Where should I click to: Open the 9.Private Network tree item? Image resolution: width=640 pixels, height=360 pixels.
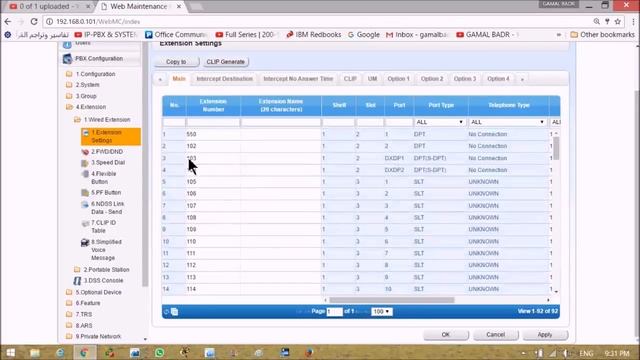98,336
